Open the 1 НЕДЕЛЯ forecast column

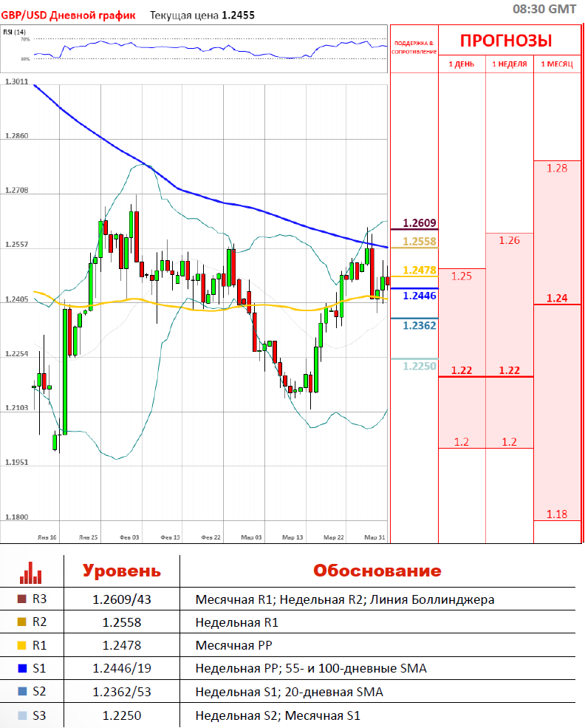(509, 64)
